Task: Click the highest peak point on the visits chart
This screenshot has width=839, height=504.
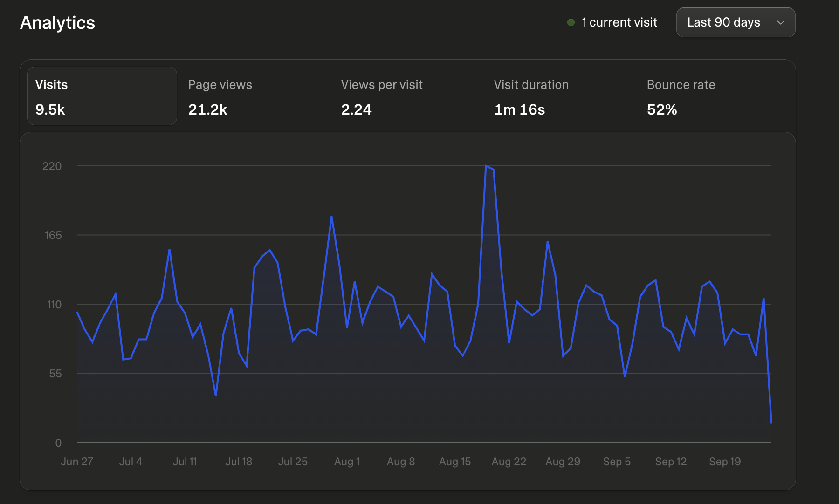Action: coord(486,166)
